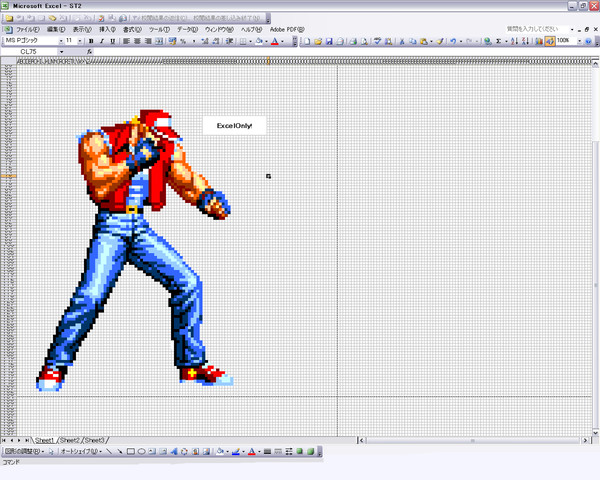Open the データ (Data) menu
The image size is (600, 480).
click(187, 29)
